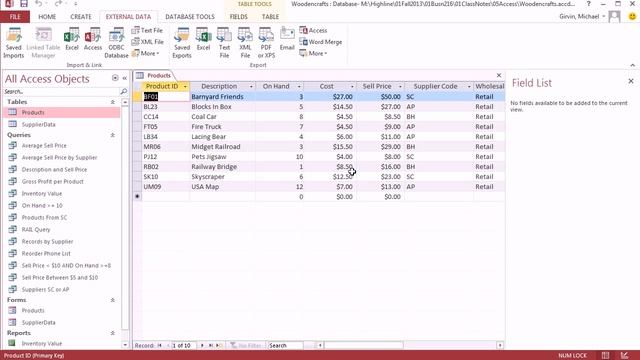Export to XML File

pyautogui.click(x=245, y=43)
